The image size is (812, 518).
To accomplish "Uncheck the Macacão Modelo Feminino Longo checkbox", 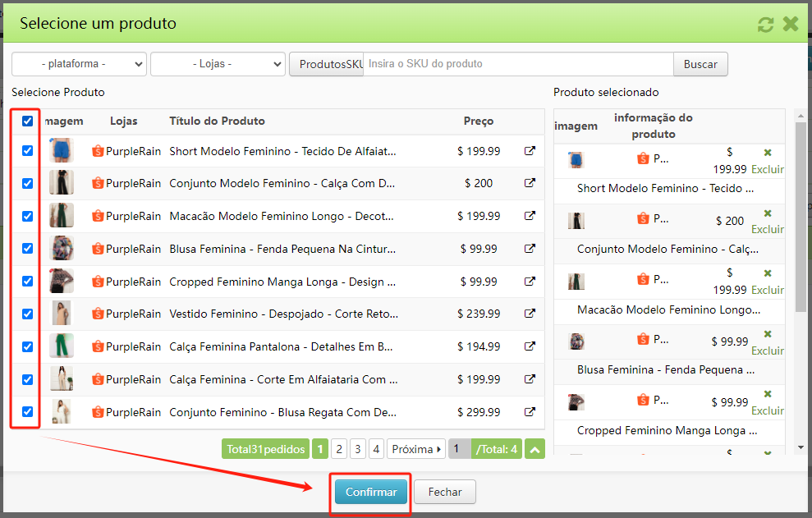I will click(x=27, y=216).
